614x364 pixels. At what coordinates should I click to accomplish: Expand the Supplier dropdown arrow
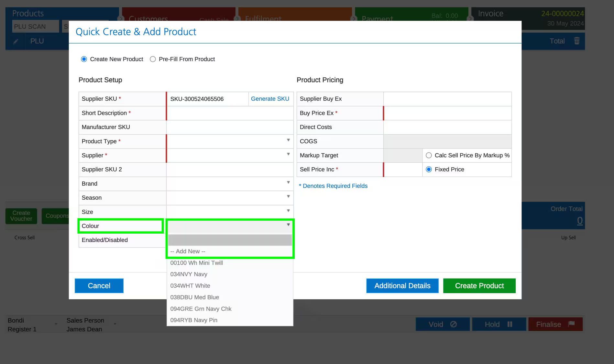(288, 154)
